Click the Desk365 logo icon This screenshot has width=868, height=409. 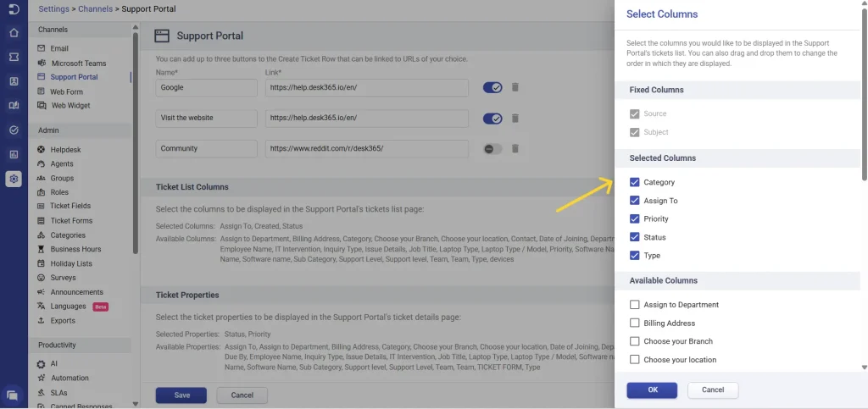pyautogui.click(x=14, y=8)
